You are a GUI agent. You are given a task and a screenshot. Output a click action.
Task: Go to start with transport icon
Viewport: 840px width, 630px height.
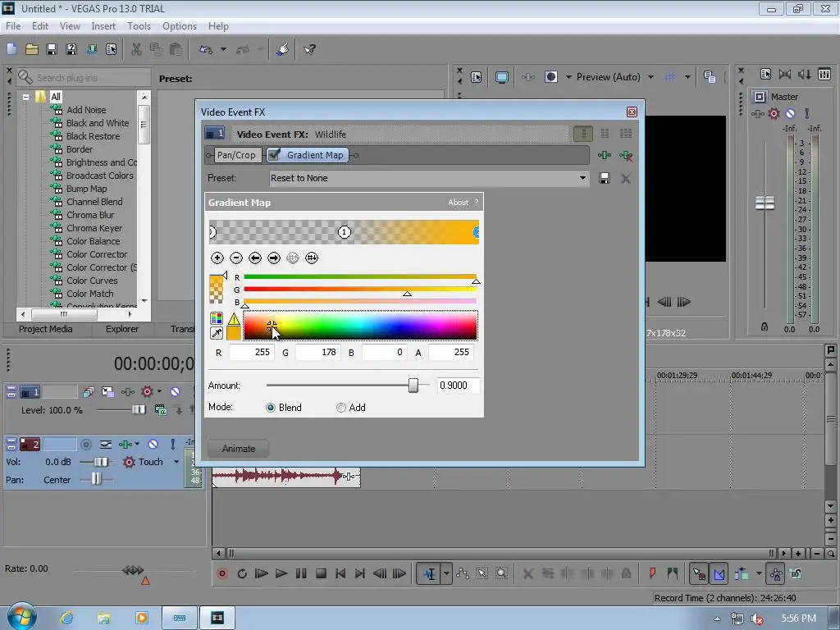[x=340, y=573]
